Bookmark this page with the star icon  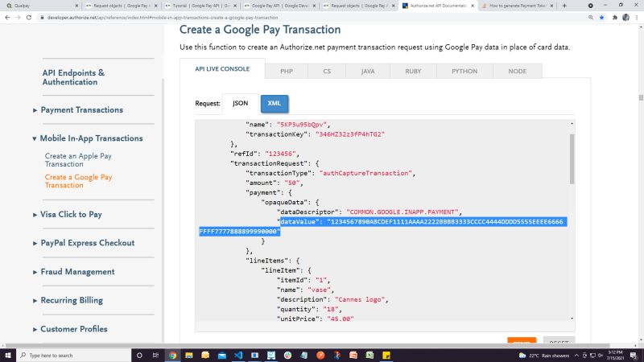(601, 18)
